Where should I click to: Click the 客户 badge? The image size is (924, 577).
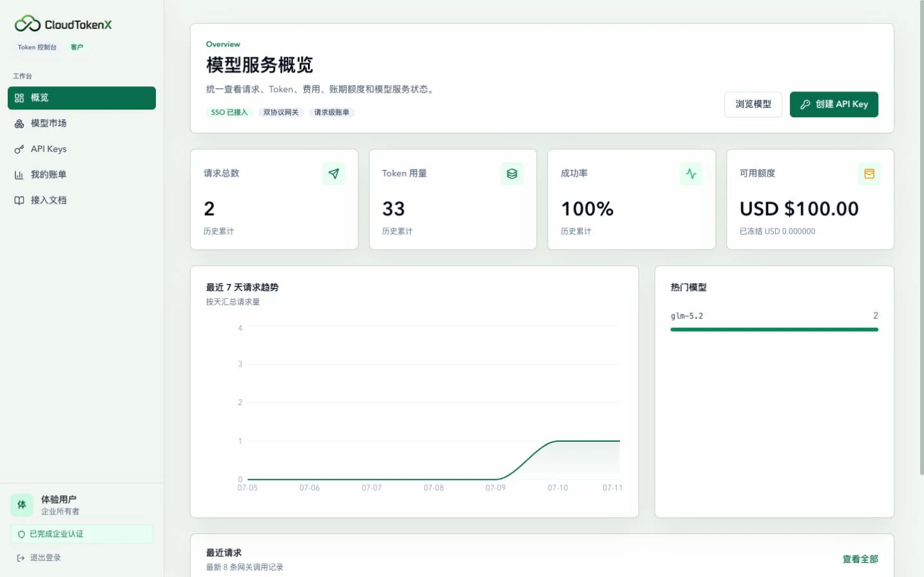point(77,47)
